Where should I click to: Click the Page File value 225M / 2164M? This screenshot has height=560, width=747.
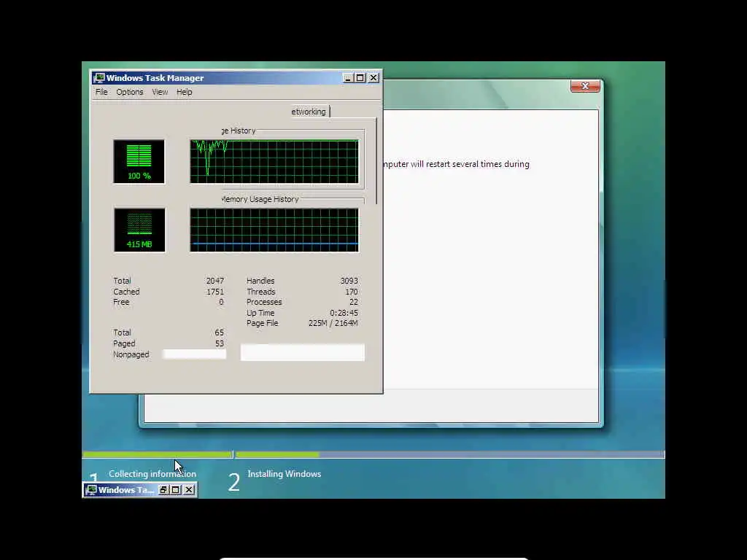tap(333, 323)
